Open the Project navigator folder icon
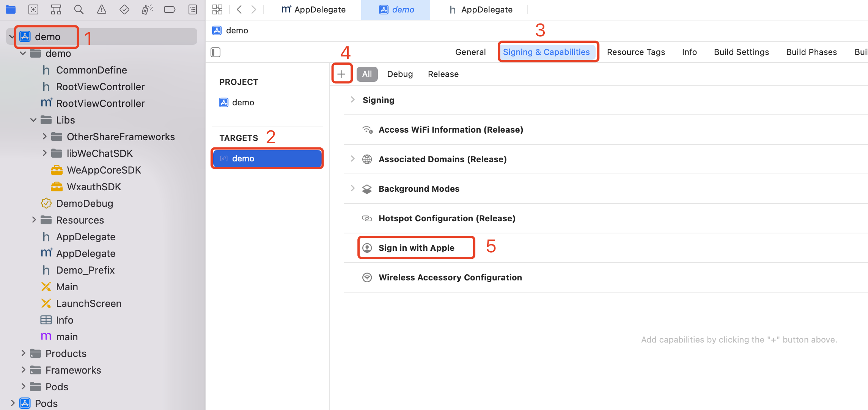868x410 pixels. pos(11,9)
